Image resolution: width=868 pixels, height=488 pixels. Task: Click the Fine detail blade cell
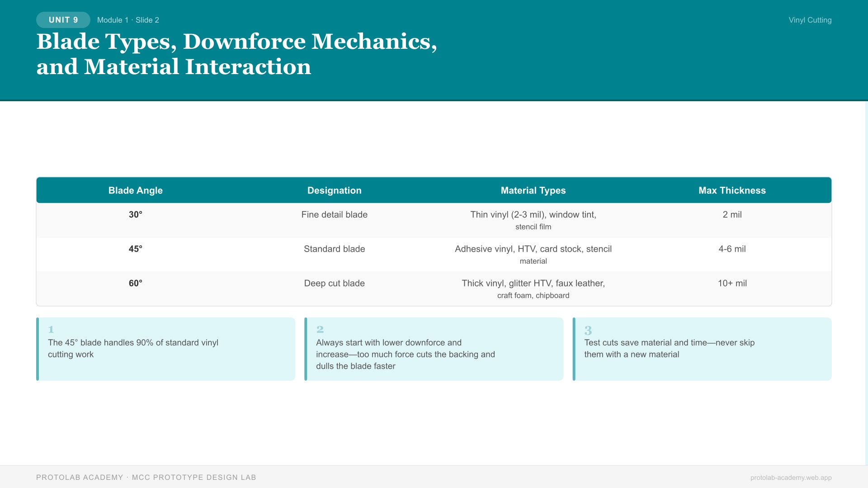[x=334, y=215]
